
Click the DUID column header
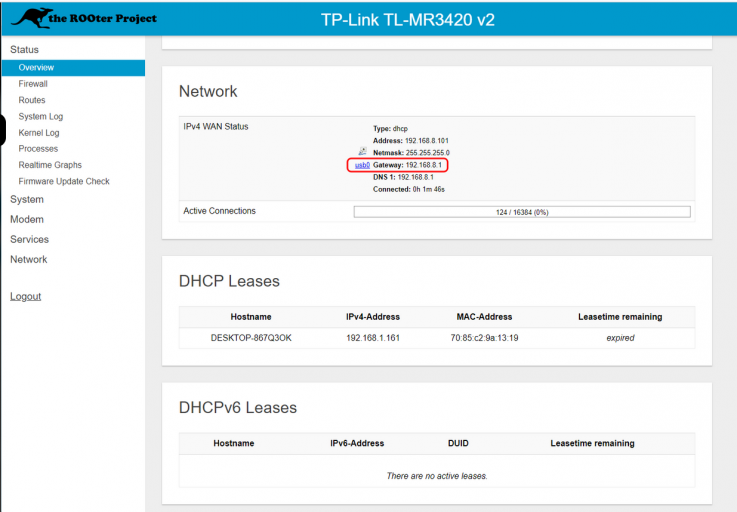tap(458, 443)
